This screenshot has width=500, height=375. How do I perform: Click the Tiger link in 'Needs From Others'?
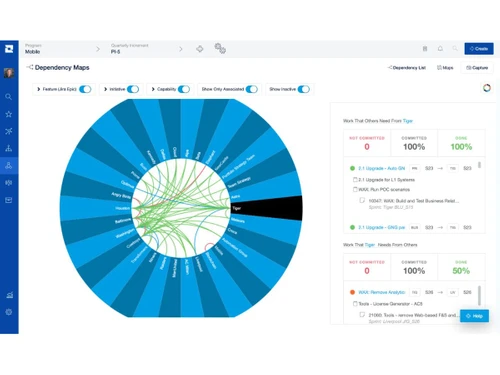(x=370, y=245)
